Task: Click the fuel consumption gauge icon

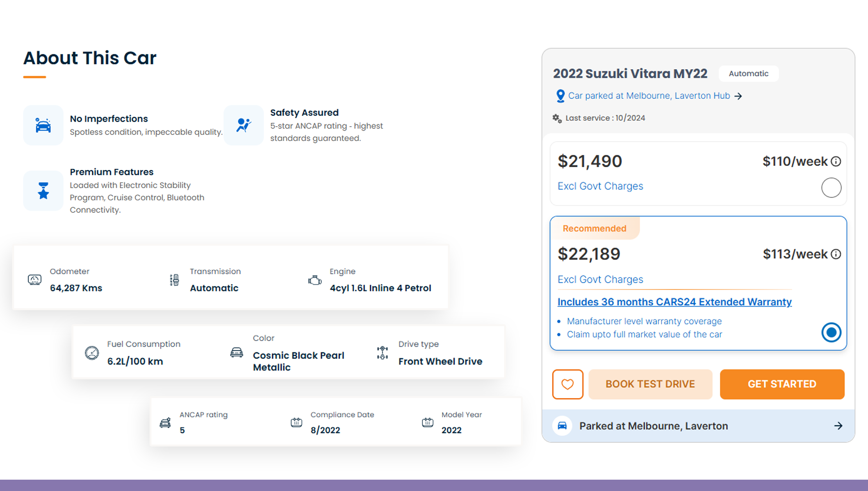Action: (92, 352)
